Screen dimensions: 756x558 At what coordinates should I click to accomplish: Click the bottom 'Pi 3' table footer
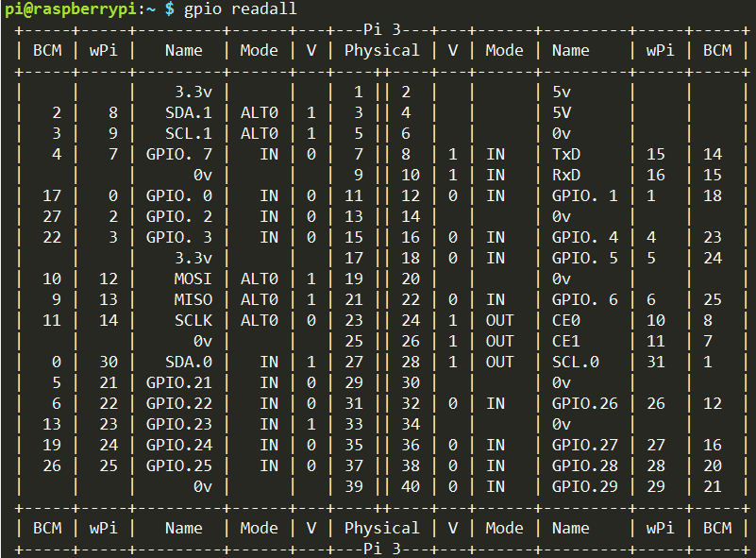(x=382, y=549)
